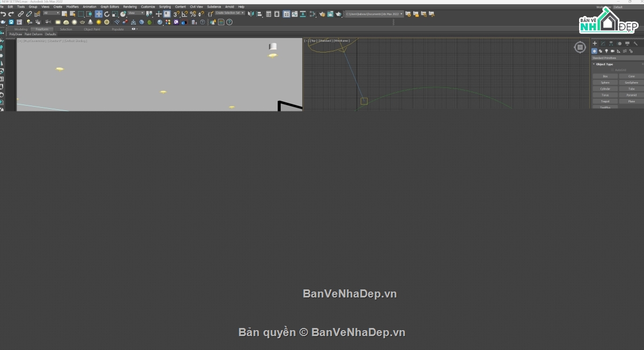644x350 pixels.
Task: Open the Reference Coordinate System View dropdown
Action: [135, 14]
